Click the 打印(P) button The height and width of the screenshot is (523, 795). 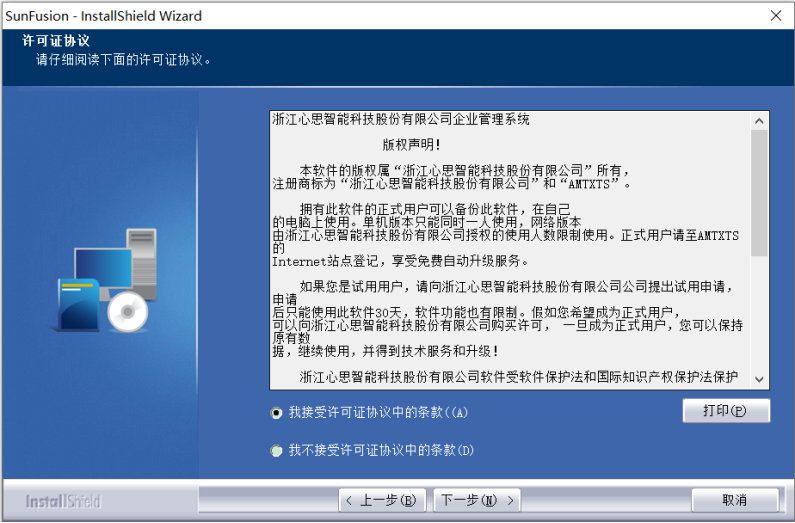pos(726,410)
